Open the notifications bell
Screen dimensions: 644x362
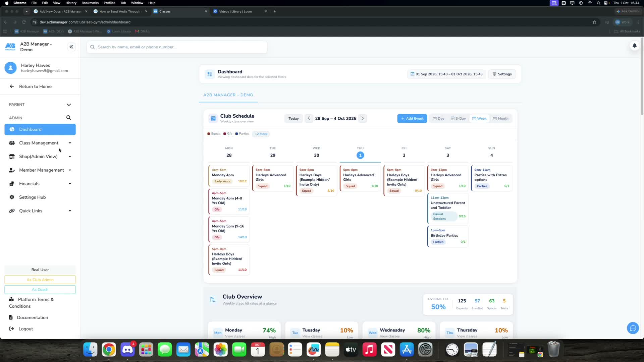634,46
